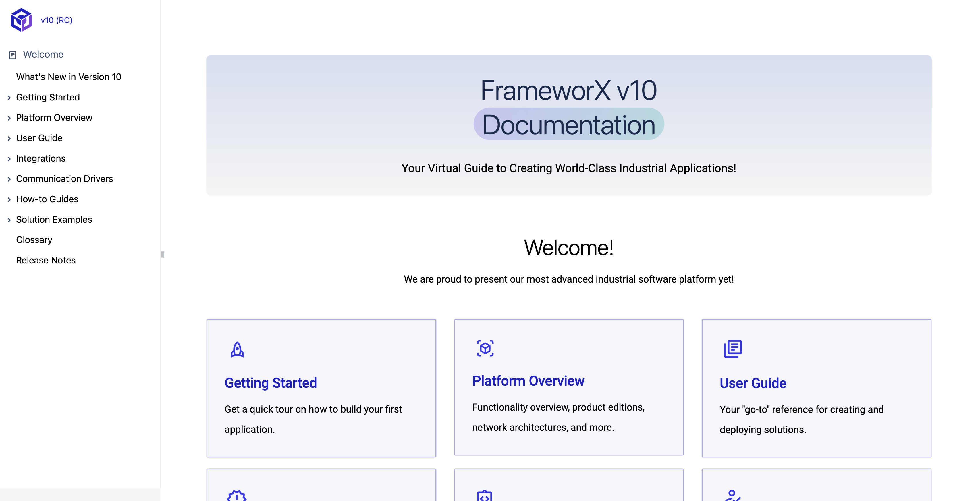This screenshot has width=980, height=501.
Task: Open the Getting Started rocket icon
Action: click(237, 349)
